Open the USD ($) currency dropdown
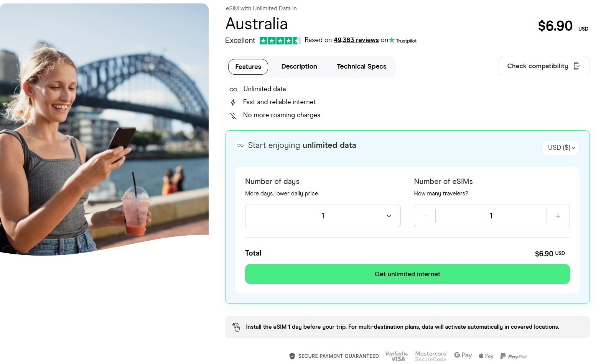The image size is (606, 364). pos(560,148)
